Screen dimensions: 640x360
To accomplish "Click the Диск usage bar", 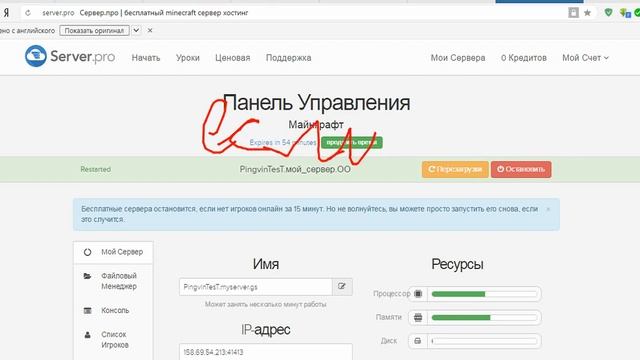I will tap(484, 341).
